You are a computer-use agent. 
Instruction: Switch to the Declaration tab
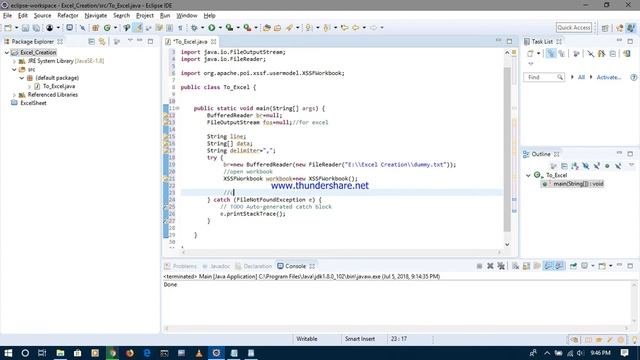click(253, 266)
